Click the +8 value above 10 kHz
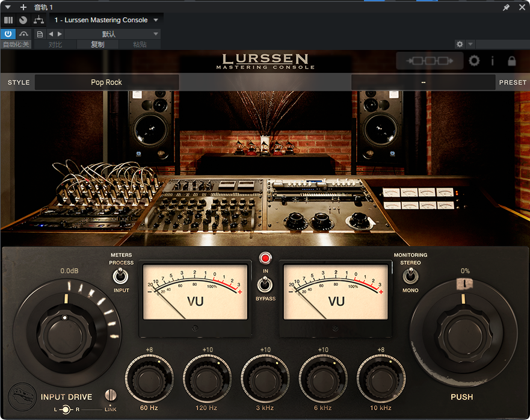 point(381,350)
